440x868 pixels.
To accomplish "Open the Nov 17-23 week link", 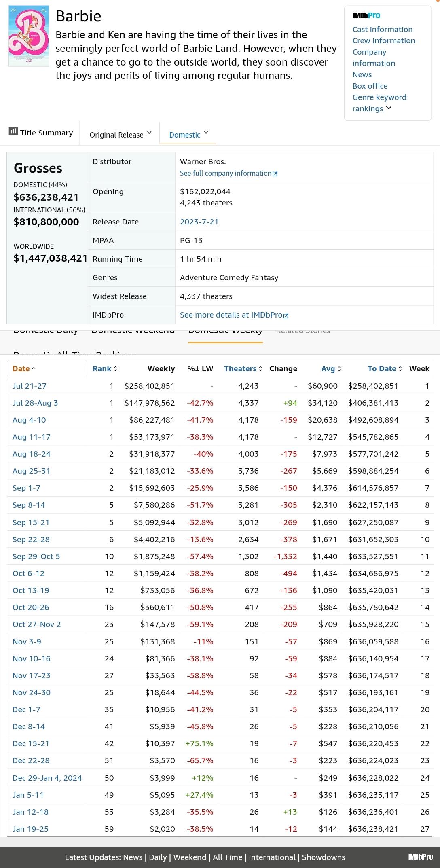I will point(32,675).
